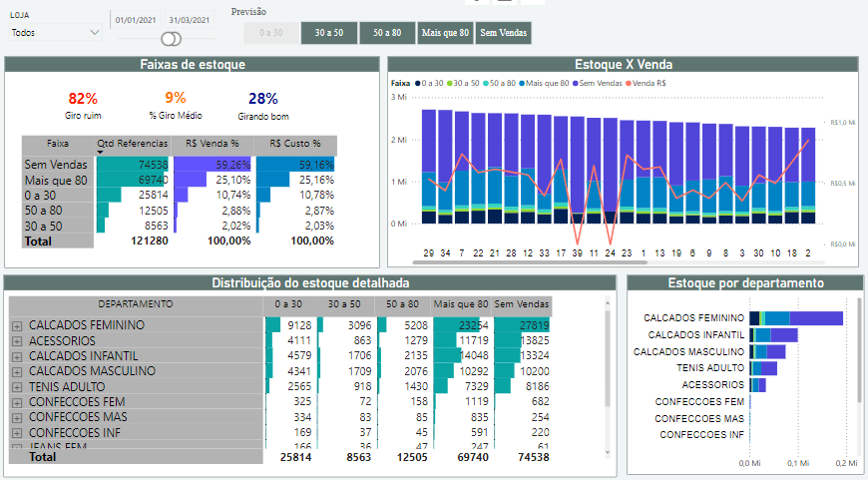Screen dimensions: 868x480
Task: Click the Sem Vendas legend marker in chart
Action: 576,84
